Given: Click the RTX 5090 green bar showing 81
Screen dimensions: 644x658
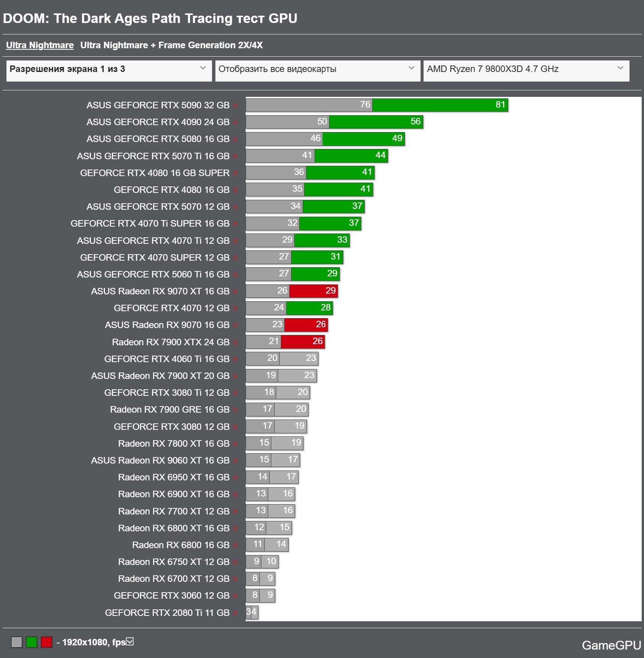Looking at the screenshot, I should (x=440, y=105).
